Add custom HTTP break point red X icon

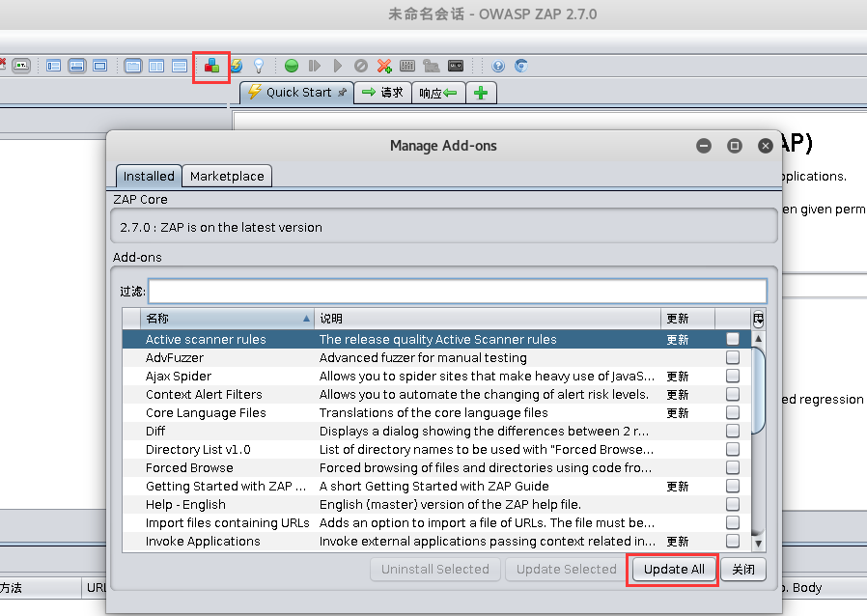pyautogui.click(x=384, y=66)
